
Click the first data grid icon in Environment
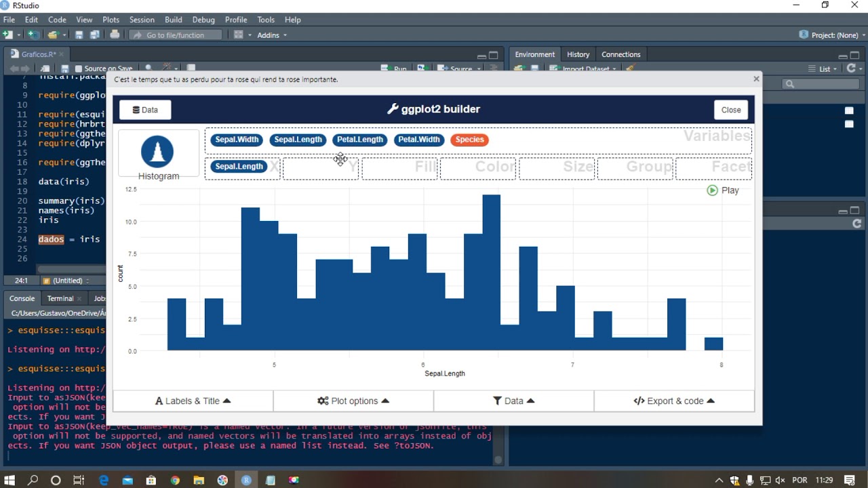click(849, 110)
